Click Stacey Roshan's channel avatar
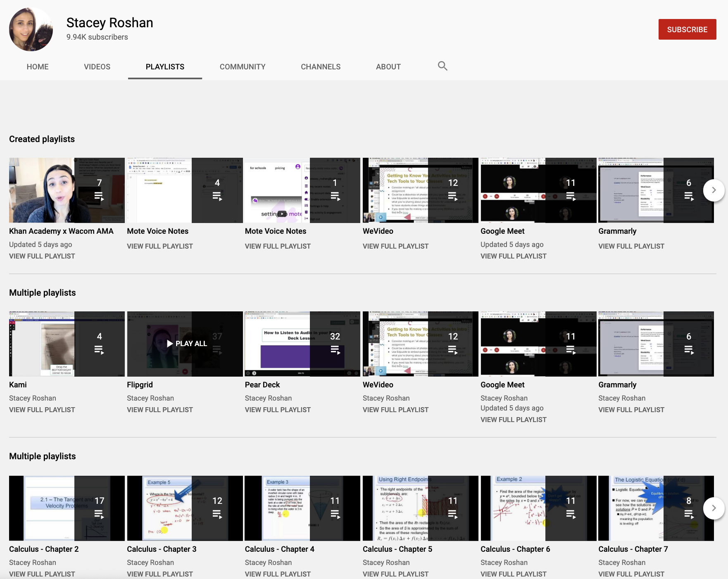Screen dimensions: 728x579 pos(31,29)
